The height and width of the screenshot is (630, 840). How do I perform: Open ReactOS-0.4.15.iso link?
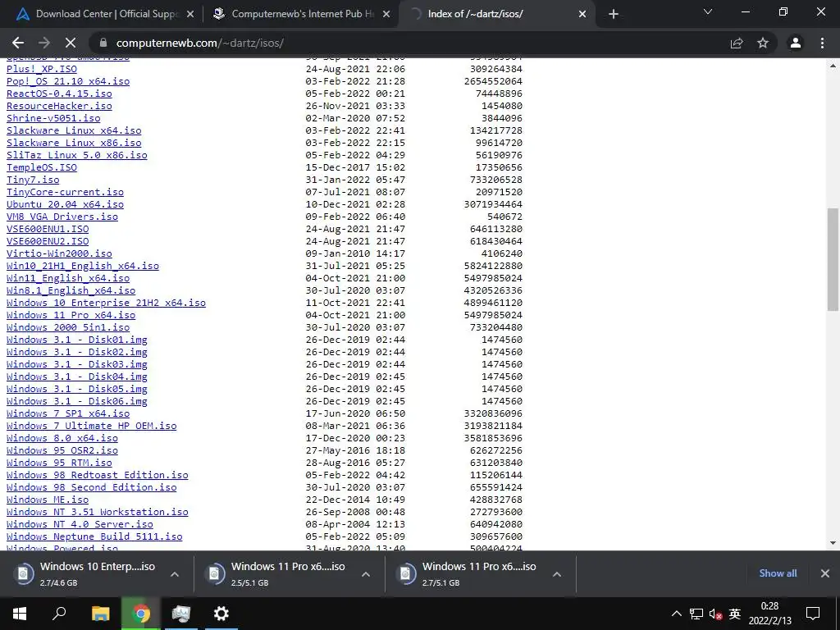coord(59,94)
